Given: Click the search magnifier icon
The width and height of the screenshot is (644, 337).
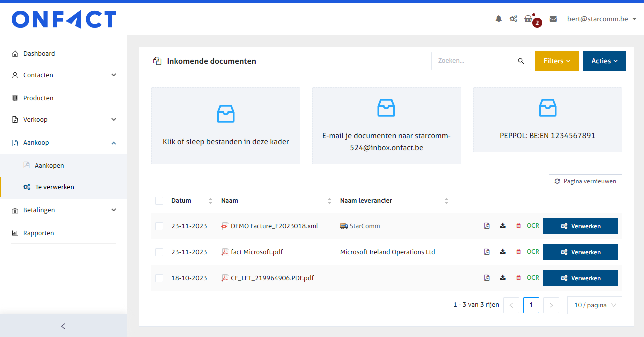Looking at the screenshot, I should pos(521,61).
